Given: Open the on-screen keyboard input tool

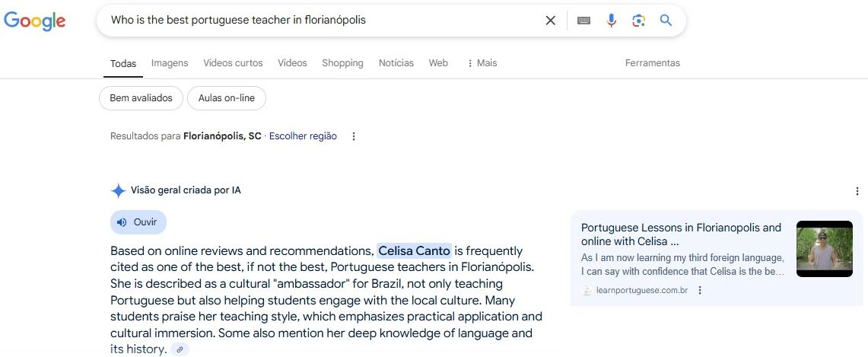Looking at the screenshot, I should pyautogui.click(x=583, y=21).
